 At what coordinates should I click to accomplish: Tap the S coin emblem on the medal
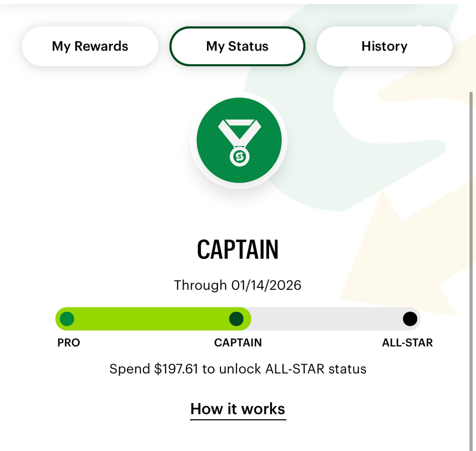point(239,157)
